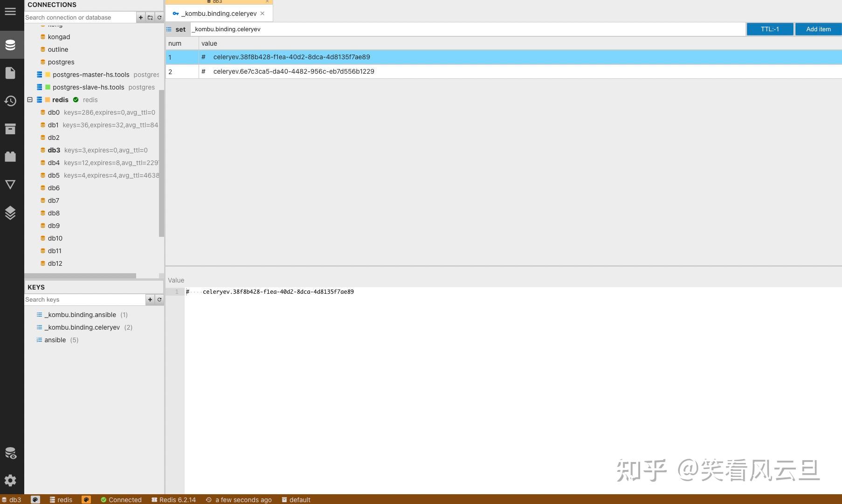Viewport: 842px width, 504px height.
Task: Select the second row celeryev.6e7c3ca5 value
Action: pyautogui.click(x=294, y=71)
